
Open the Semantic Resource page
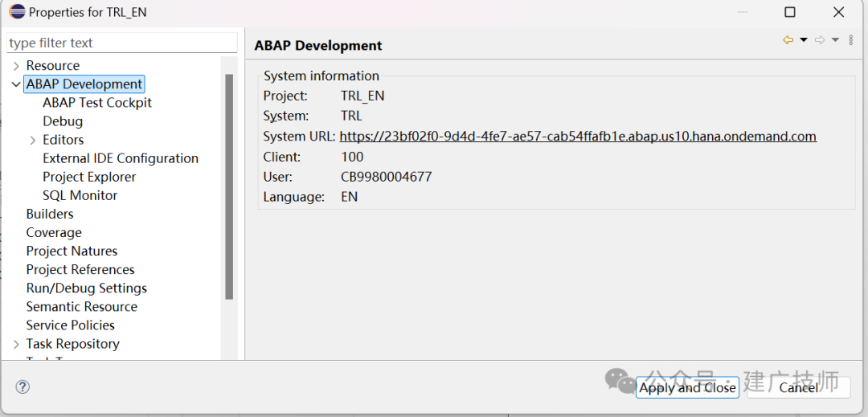coord(81,306)
